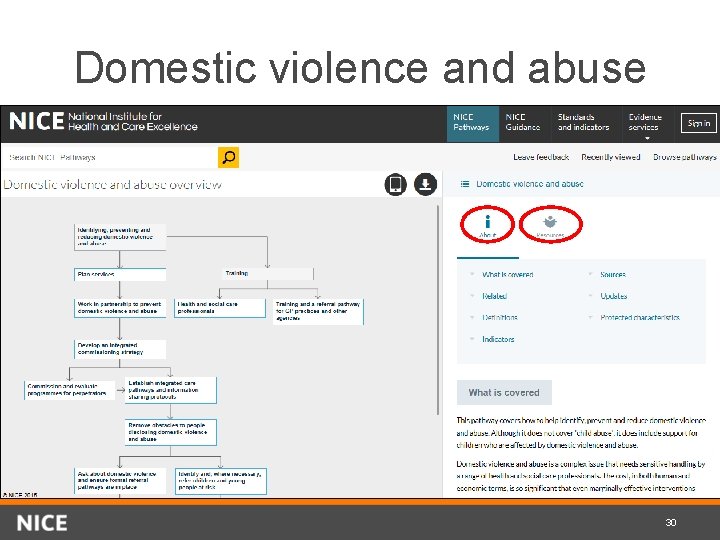
Task: Click the Domestic violence and abuse breadcrumb link
Action: (x=529, y=184)
